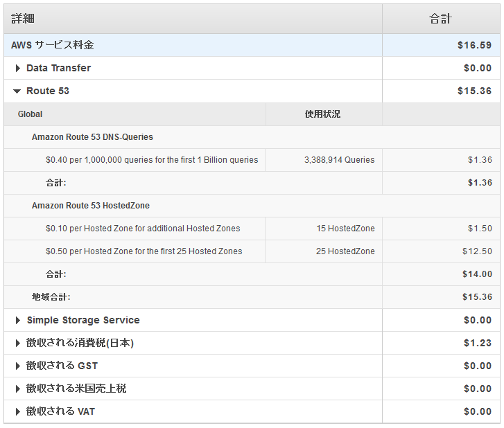Viewport: 504px width, 428px height.
Task: Click the Simple Storage Service $0.00 amount
Action: (x=478, y=320)
